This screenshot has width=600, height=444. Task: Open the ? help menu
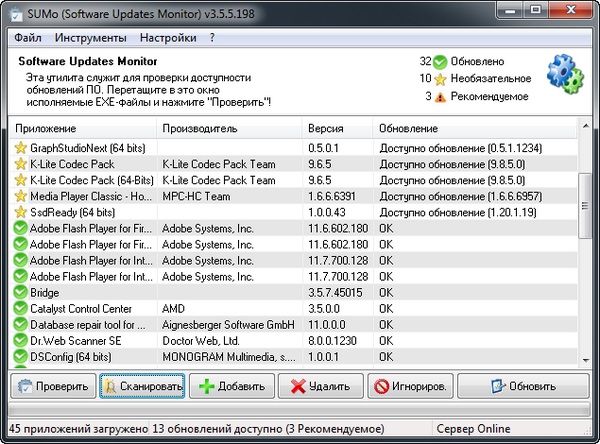(212, 38)
